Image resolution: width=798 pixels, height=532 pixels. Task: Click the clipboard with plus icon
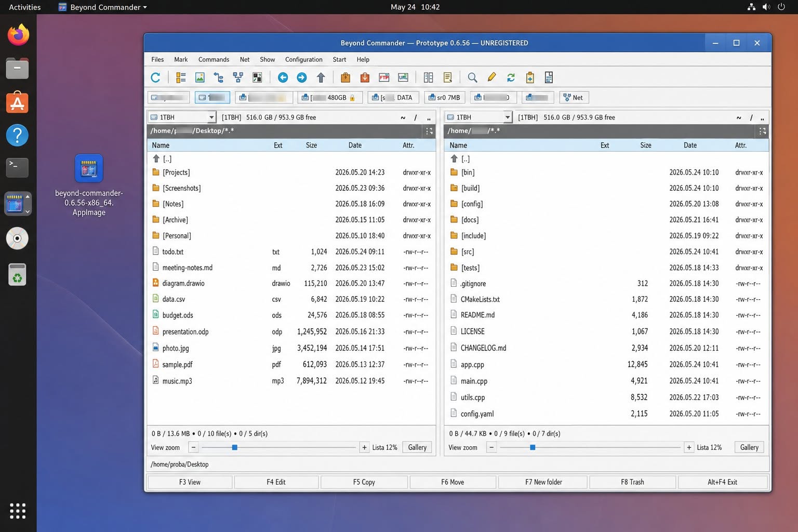530,78
